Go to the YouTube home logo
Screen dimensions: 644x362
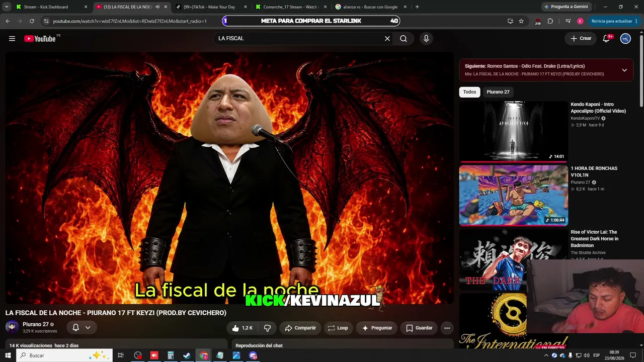click(x=40, y=39)
